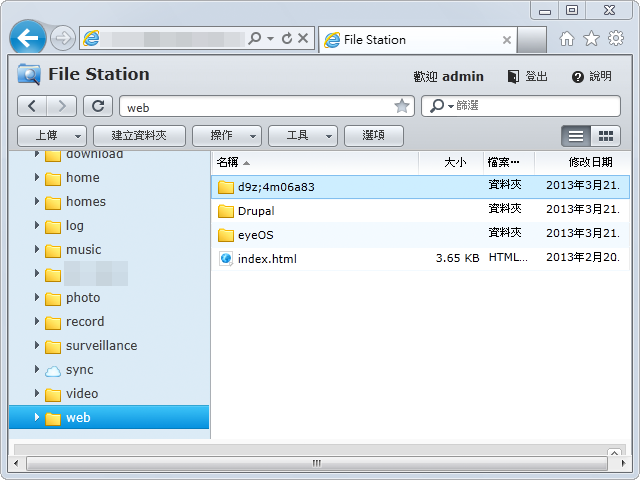Image resolution: width=640 pixels, height=480 pixels.
Task: Select the index.html file row
Action: pos(420,259)
